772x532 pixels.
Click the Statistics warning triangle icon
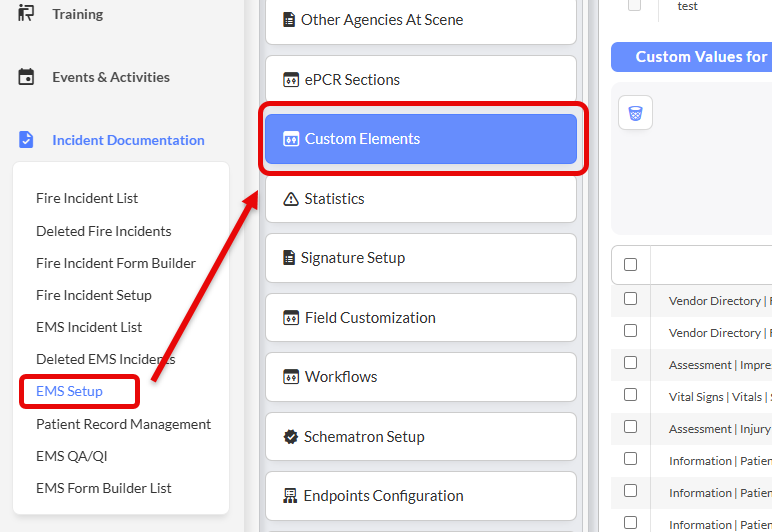(x=291, y=199)
